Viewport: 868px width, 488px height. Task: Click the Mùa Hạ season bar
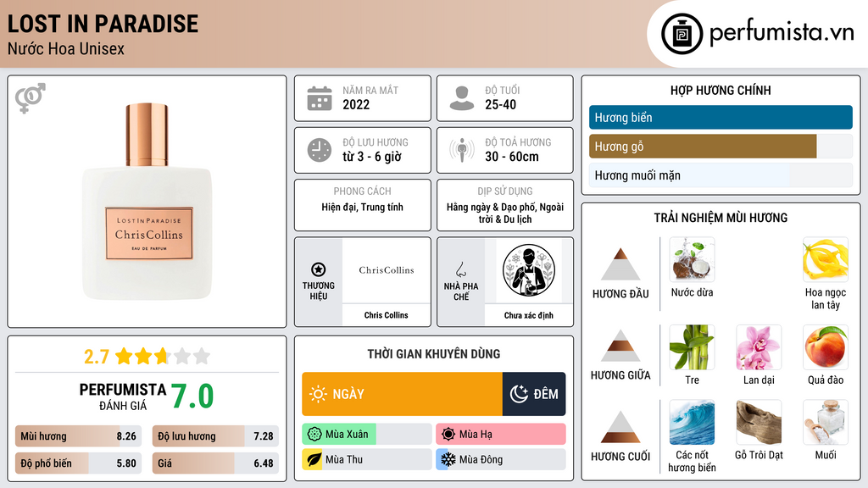coord(501,435)
